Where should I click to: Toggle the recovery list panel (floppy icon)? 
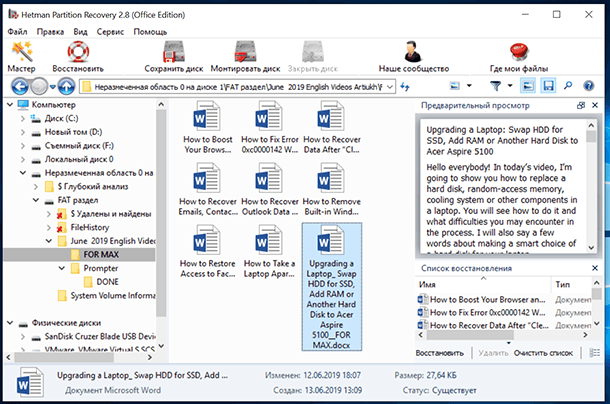[548, 86]
